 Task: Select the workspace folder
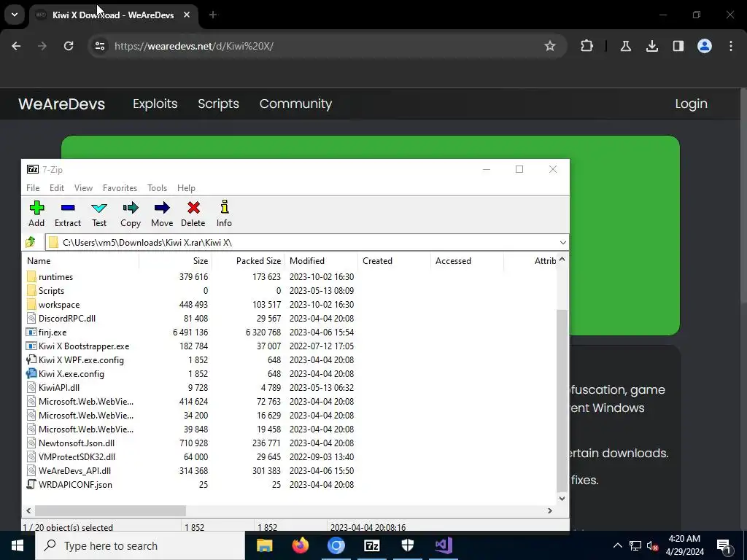pos(59,305)
